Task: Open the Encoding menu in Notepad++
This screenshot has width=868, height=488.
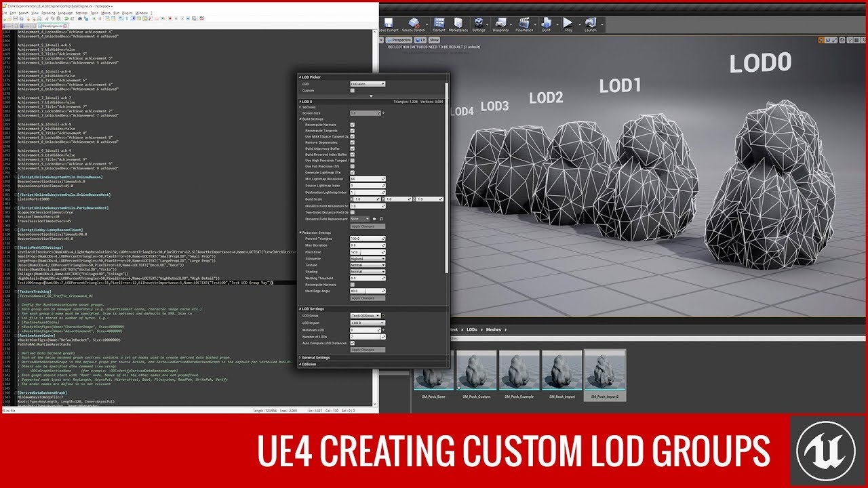Action: pyautogui.click(x=48, y=13)
